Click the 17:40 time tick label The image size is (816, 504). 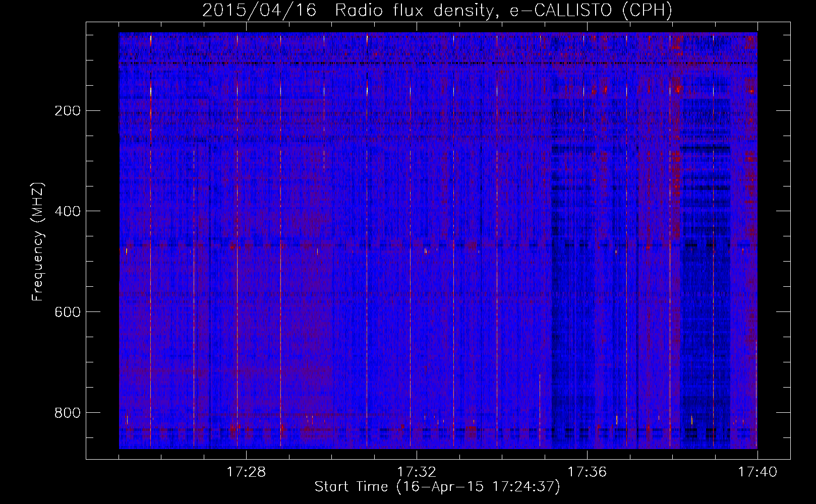757,472
